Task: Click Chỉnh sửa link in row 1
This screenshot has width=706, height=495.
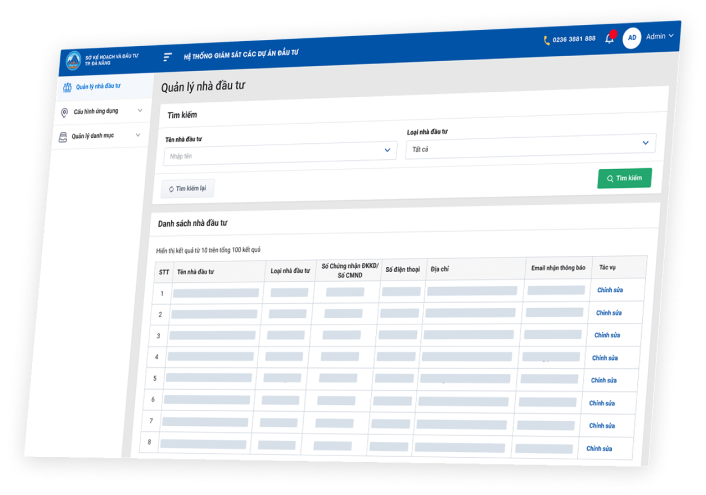Action: point(609,289)
